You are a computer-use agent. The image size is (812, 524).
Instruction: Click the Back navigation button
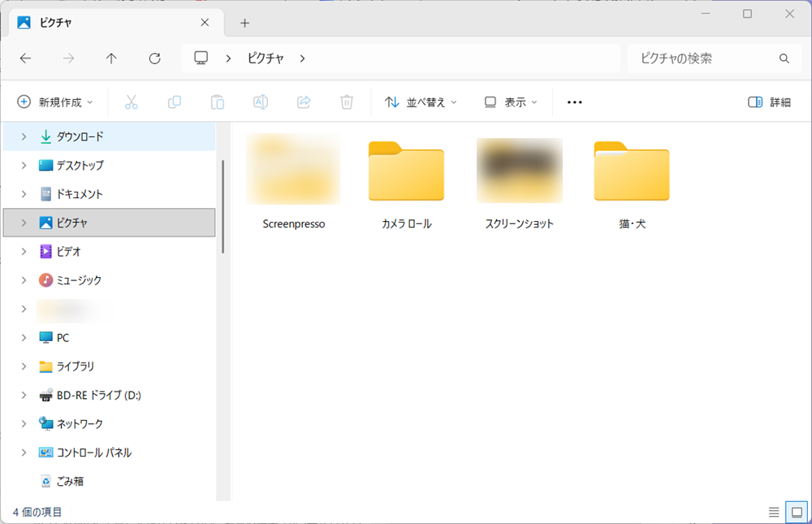[x=25, y=58]
